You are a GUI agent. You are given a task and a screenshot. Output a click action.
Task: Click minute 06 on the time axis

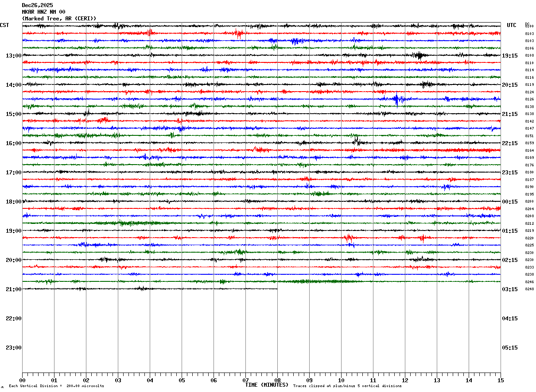coord(214,380)
